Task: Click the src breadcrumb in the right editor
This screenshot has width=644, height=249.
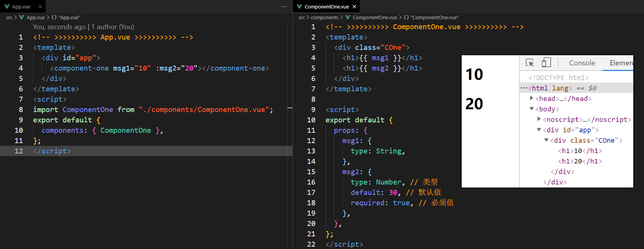Action: click(x=302, y=17)
